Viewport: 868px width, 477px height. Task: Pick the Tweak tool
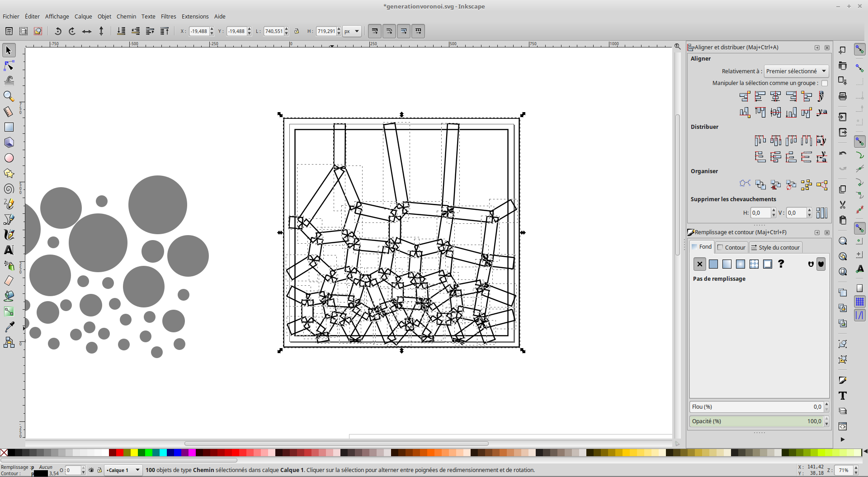point(9,81)
